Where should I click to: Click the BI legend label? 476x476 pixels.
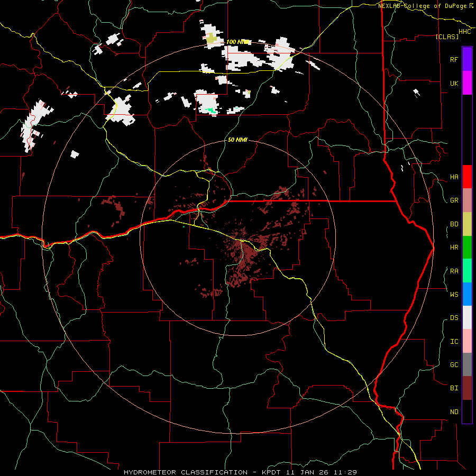(454, 388)
